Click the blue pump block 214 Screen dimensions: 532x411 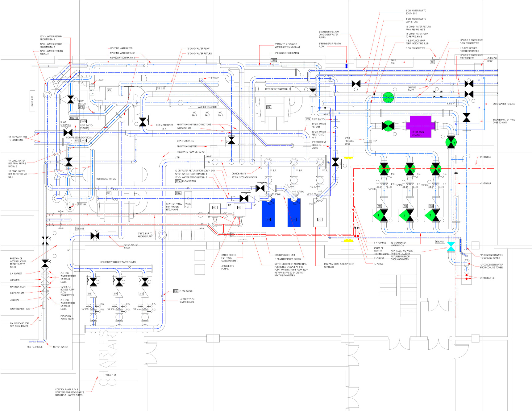pos(294,213)
